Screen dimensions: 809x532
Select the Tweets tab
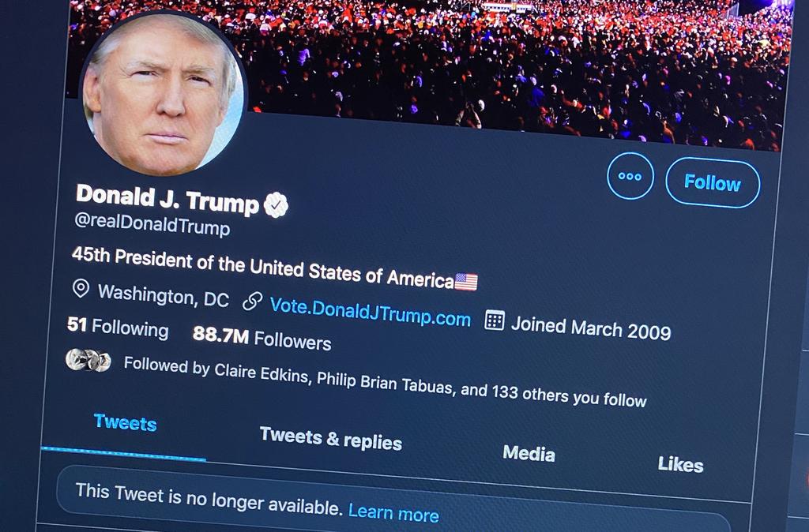point(126,423)
